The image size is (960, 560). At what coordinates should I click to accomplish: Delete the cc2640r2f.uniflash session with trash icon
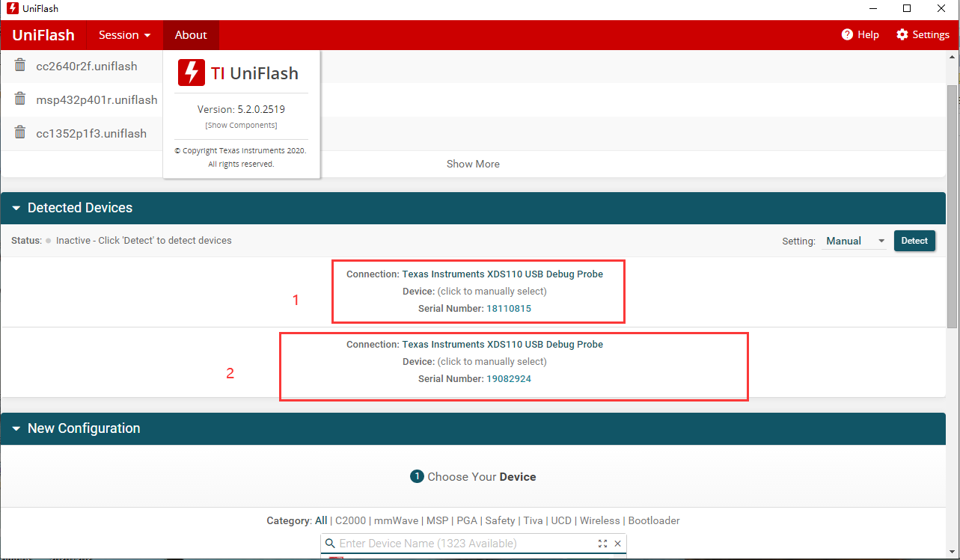pyautogui.click(x=20, y=66)
